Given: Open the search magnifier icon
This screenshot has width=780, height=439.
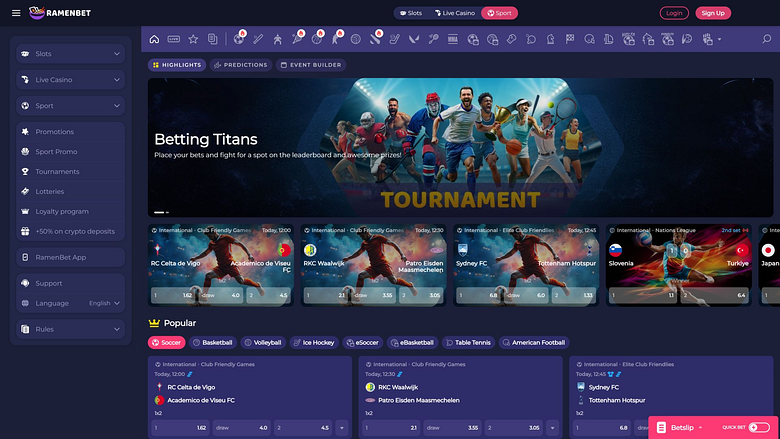Looking at the screenshot, I should point(767,39).
